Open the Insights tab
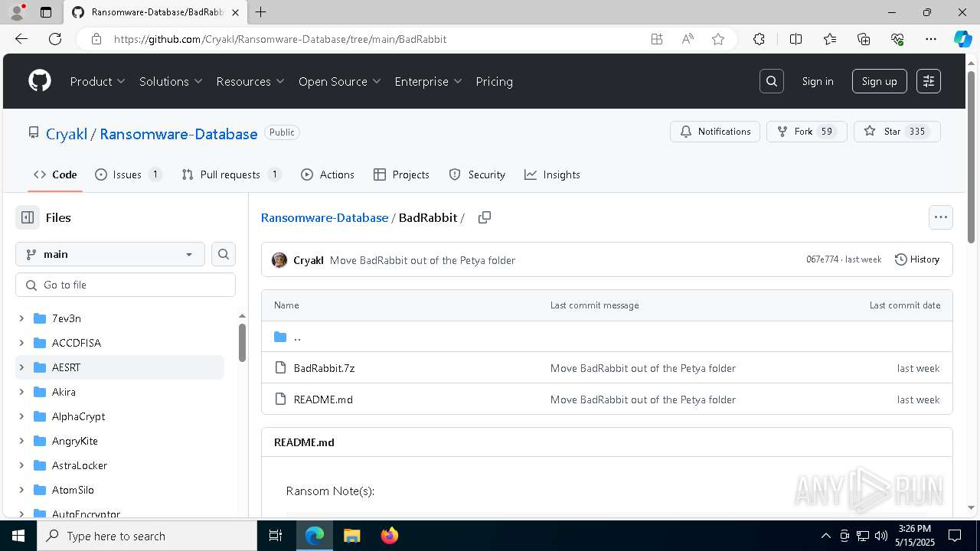This screenshot has width=980, height=551. pyautogui.click(x=552, y=174)
